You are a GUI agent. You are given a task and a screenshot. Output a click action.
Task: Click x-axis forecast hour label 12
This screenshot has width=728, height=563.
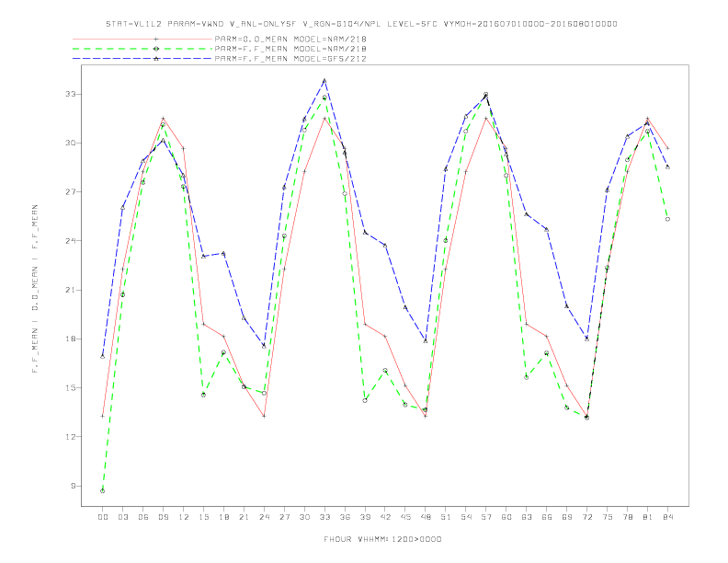click(x=184, y=517)
